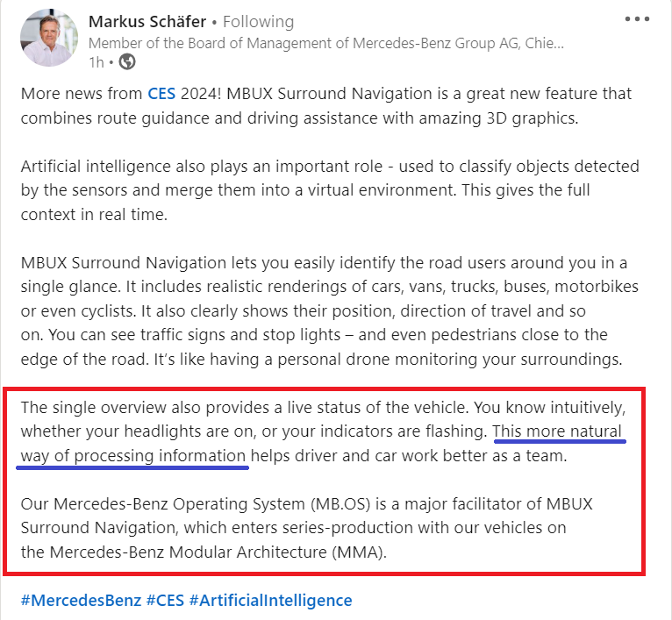Open the post's three-dot options menu

pos(637,19)
